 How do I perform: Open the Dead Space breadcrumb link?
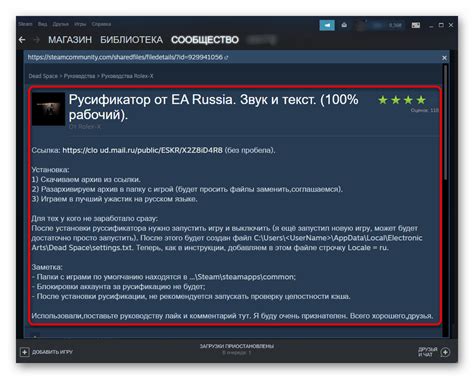point(43,76)
